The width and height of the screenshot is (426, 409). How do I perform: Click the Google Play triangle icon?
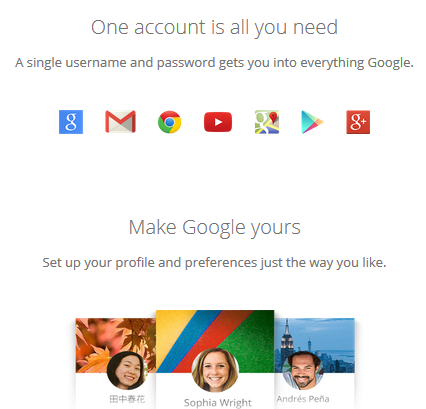(x=312, y=122)
